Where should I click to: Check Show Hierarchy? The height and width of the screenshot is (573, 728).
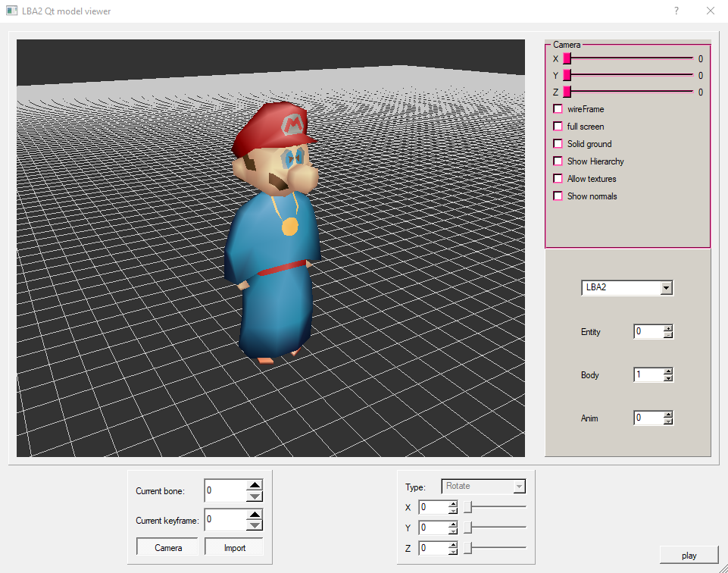tap(558, 161)
